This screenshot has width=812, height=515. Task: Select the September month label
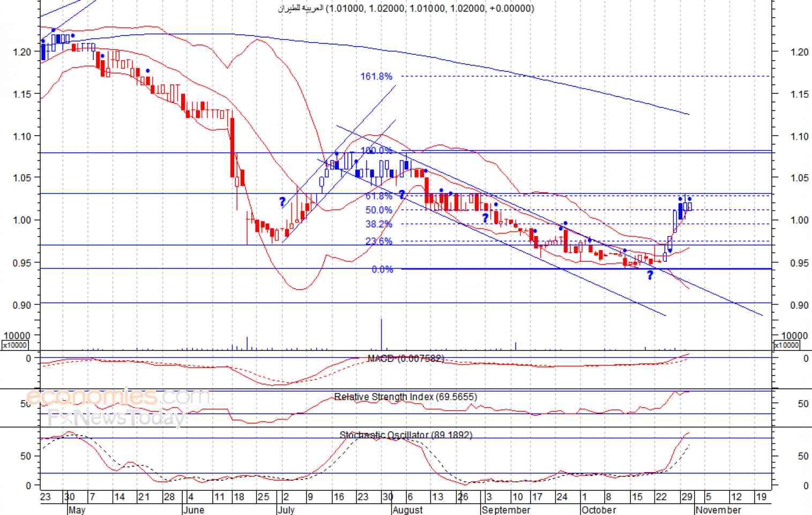(506, 510)
